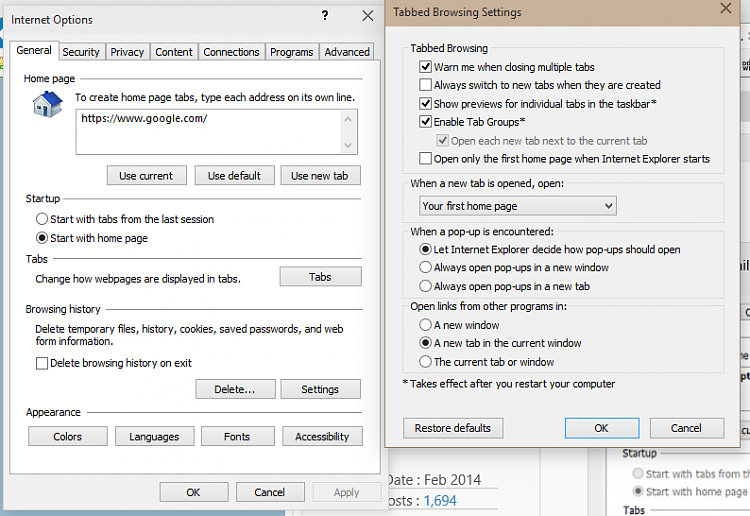This screenshot has height=516, width=750.
Task: Click the home page box scroll up arrow
Action: [x=348, y=119]
